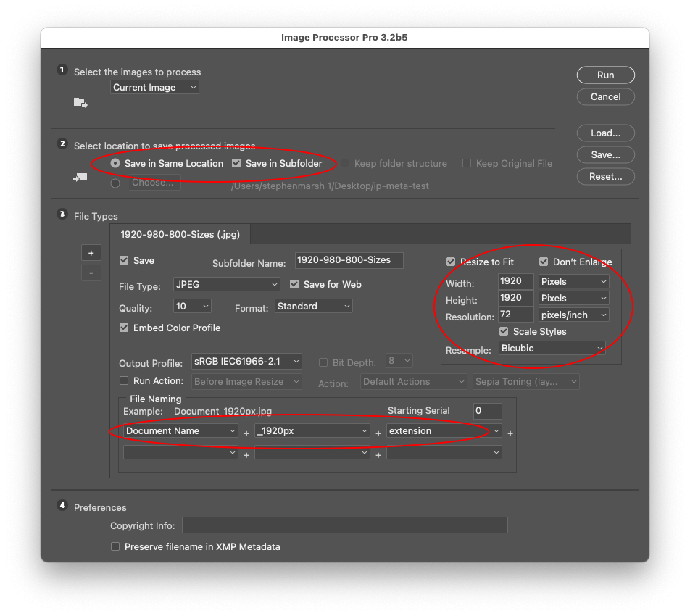This screenshot has height=616, width=690.
Task: Uncheck the Save checkbox in File Types
Action: [x=124, y=260]
